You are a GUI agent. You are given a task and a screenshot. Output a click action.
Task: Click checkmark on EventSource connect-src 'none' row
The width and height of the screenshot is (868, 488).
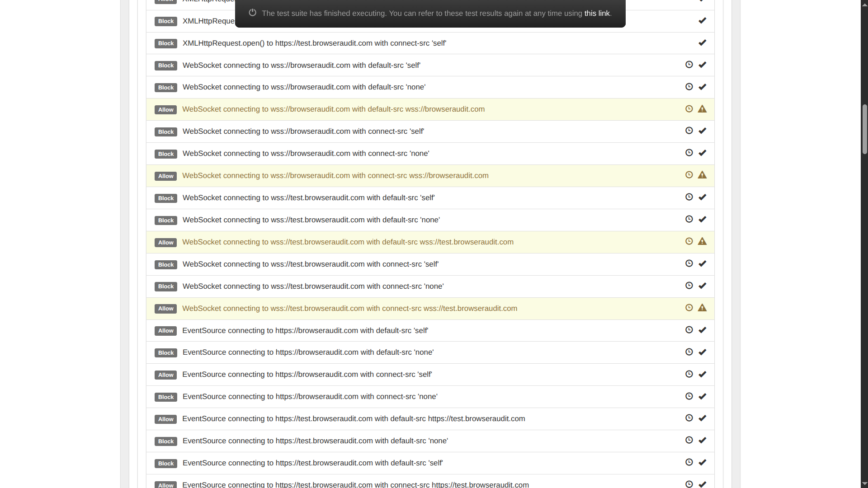pos(702,396)
